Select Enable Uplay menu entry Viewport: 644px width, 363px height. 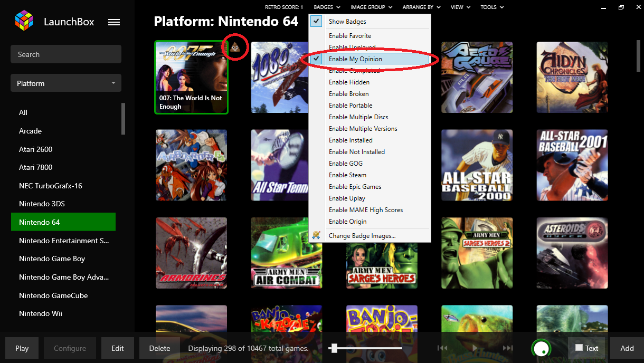tap(370, 198)
